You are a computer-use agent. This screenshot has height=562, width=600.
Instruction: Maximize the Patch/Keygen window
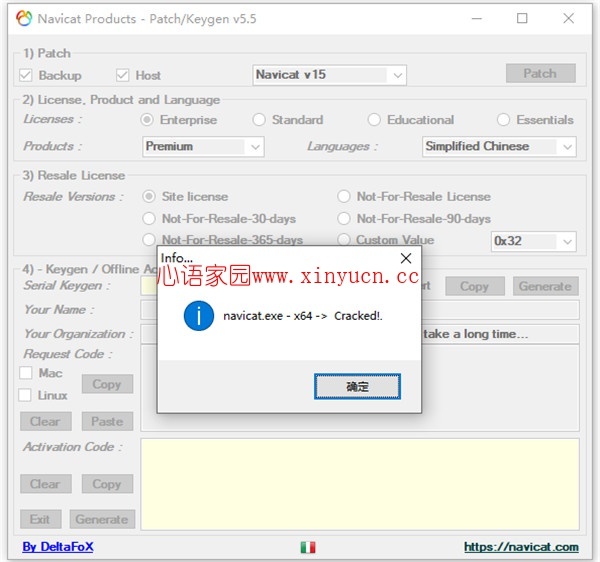tap(522, 18)
